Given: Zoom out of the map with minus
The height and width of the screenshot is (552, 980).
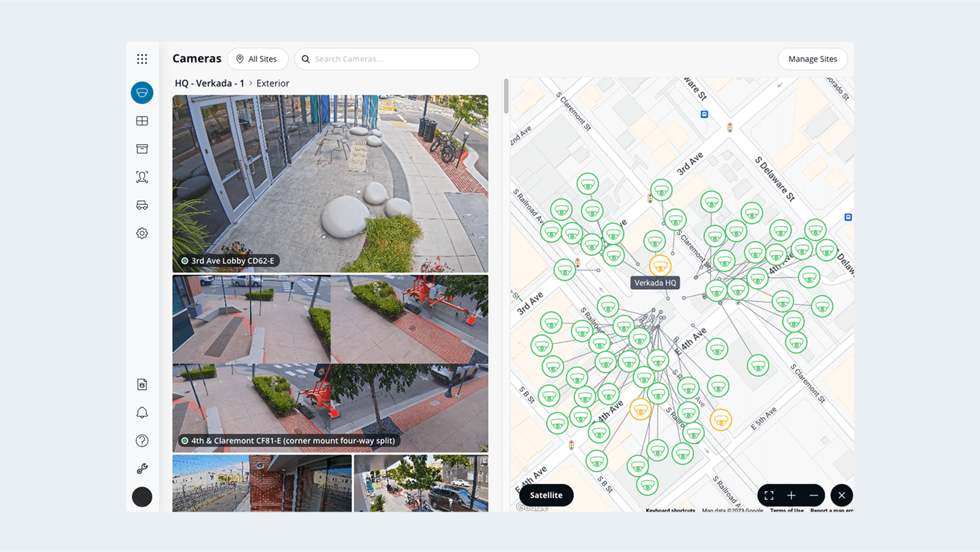Looking at the screenshot, I should [x=813, y=495].
